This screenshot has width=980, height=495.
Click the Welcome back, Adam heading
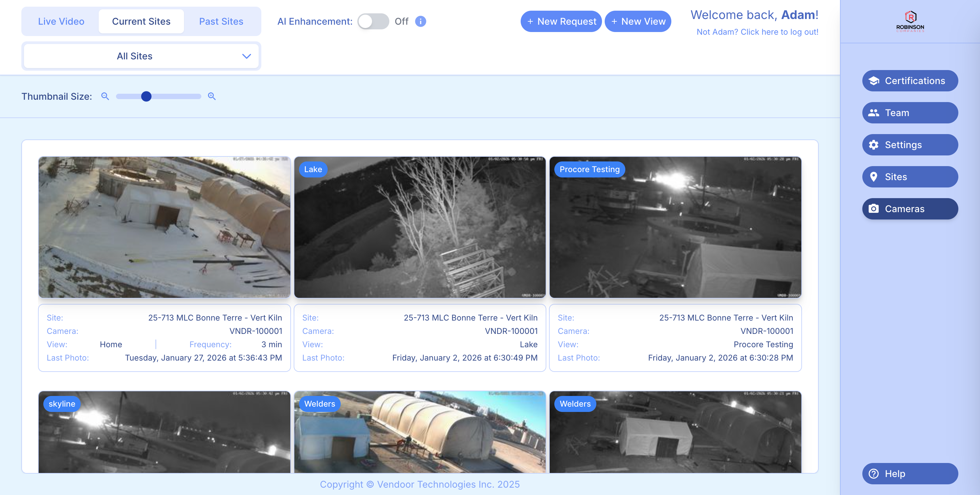pyautogui.click(x=754, y=15)
